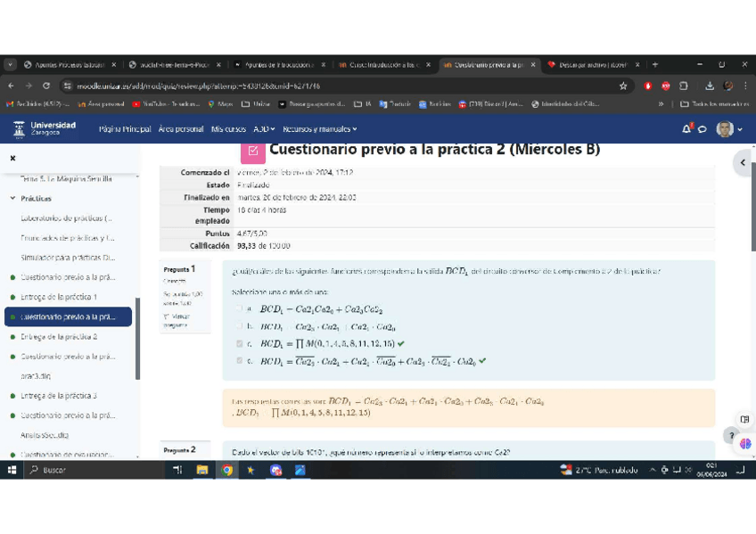This screenshot has height=534, width=756.
Task: Open the browser extensions puzzle icon
Action: point(683,86)
